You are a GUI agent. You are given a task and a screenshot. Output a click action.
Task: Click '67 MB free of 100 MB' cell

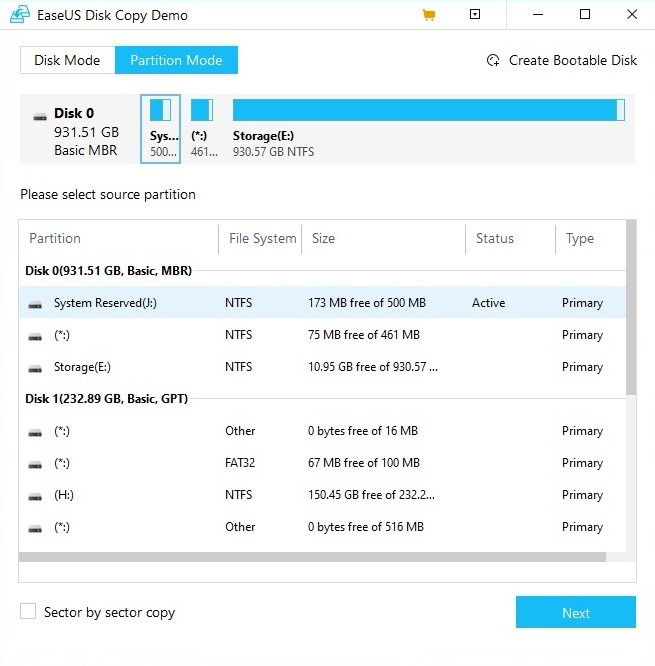[364, 463]
